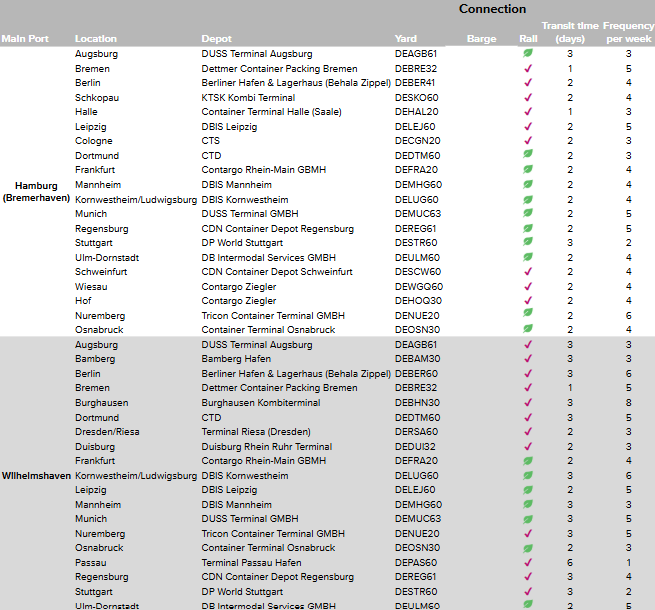This screenshot has height=610, width=655.
Task: Click the Connection header above the table
Action: [x=492, y=9]
